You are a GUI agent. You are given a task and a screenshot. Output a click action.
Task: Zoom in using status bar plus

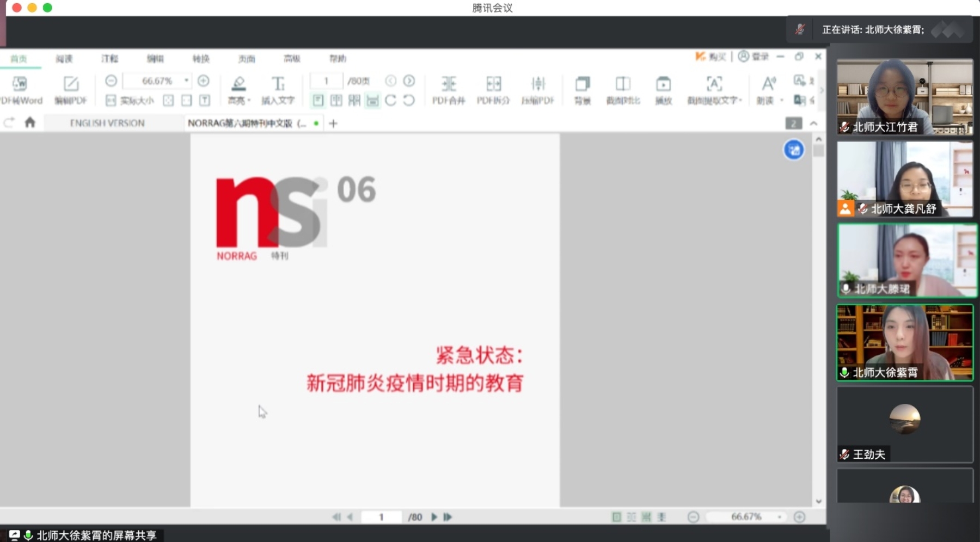pos(799,517)
